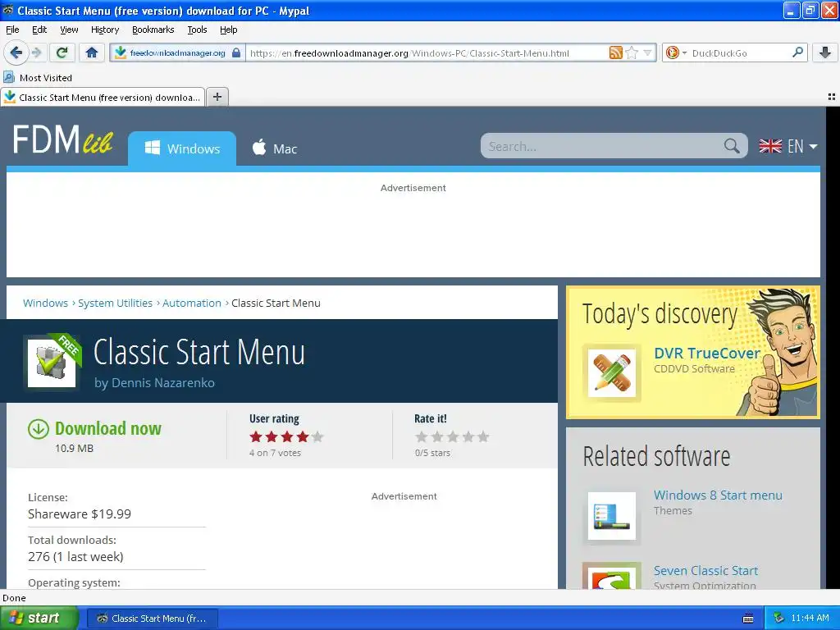
Task: Click the DVR TrueCover pencil-ruler icon
Action: (x=612, y=373)
